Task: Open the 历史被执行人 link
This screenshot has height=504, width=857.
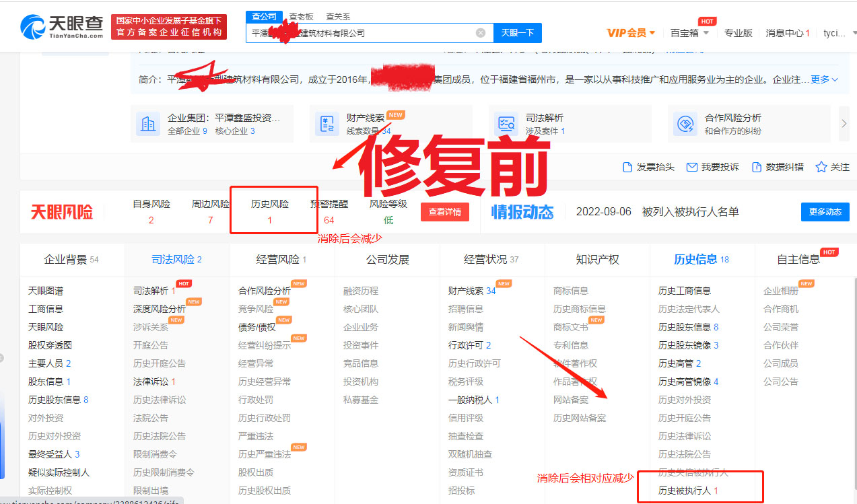Action: [685, 491]
